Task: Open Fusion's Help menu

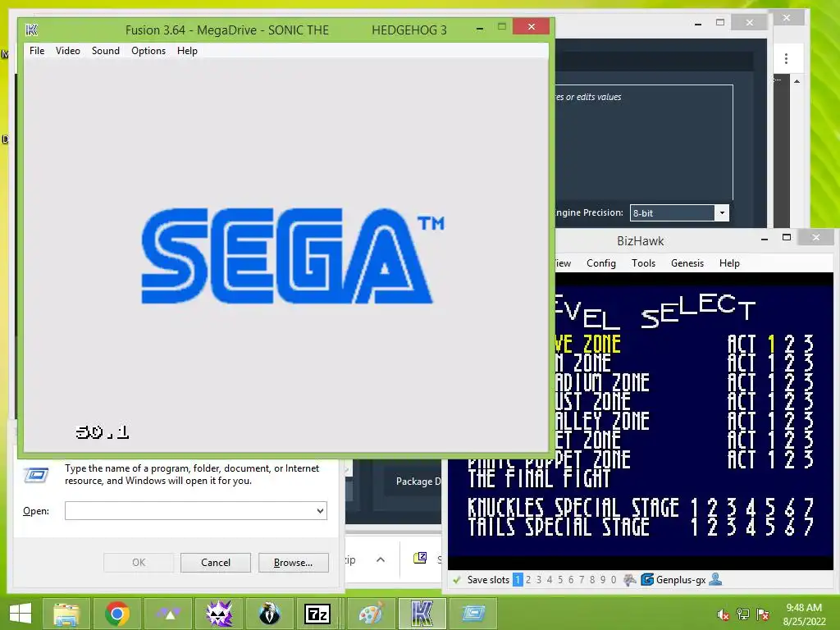Action: (x=188, y=51)
